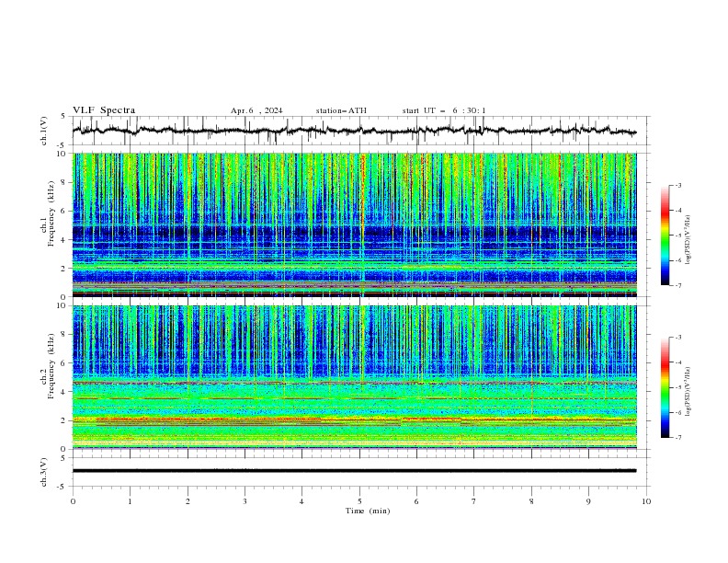Click the "VLF Spectra" plot title
The image size is (728, 563).
point(104,110)
